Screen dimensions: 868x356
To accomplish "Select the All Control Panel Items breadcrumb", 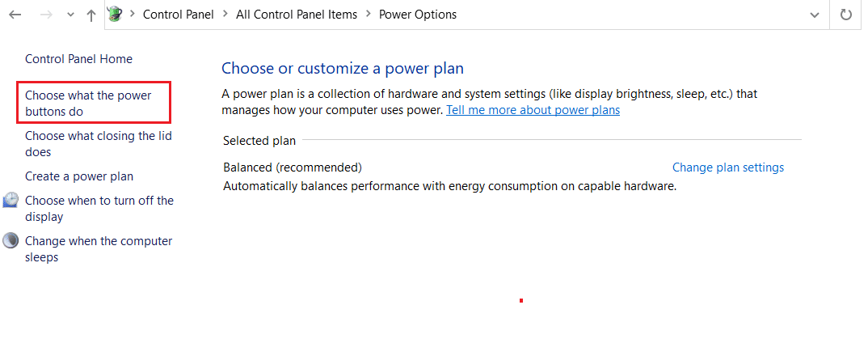I will click(297, 15).
